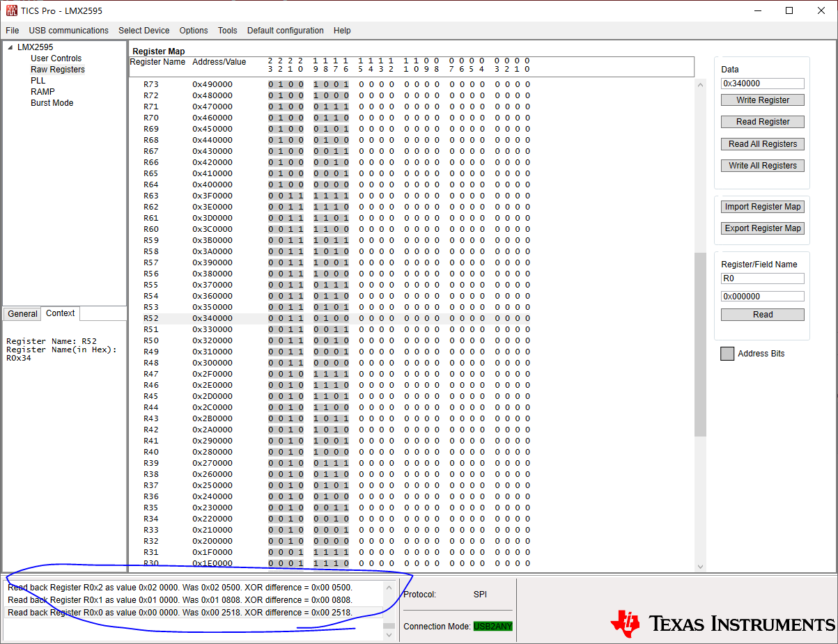The height and width of the screenshot is (644, 838).
Task: Click log panel scroll down arrow
Action: 389,634
